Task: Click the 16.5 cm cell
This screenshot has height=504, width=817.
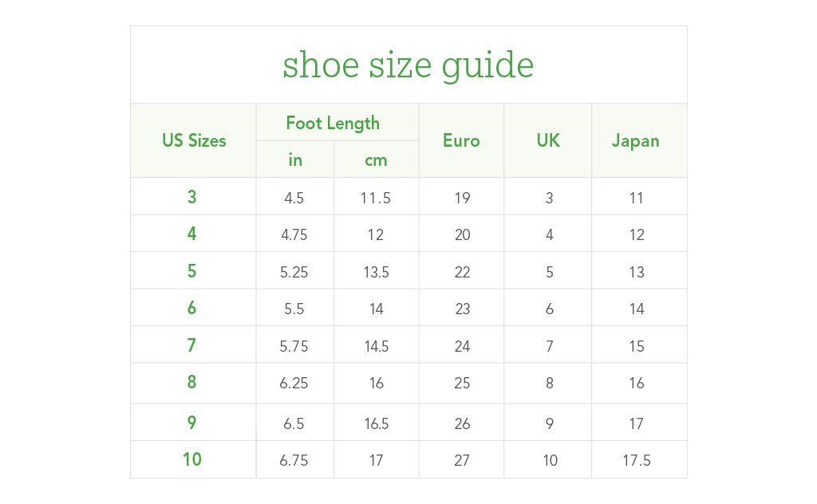Action: 376,423
